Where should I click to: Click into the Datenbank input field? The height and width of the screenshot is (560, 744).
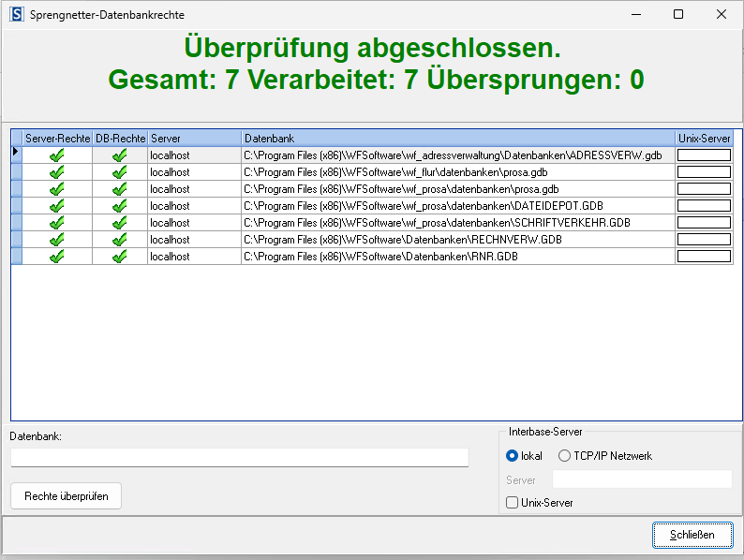(239, 457)
